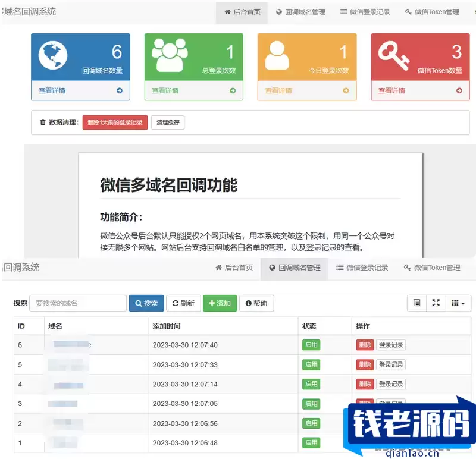View details link on blue 回调域名数量 card
Viewport: 476px width, 459px height.
pyautogui.click(x=52, y=90)
